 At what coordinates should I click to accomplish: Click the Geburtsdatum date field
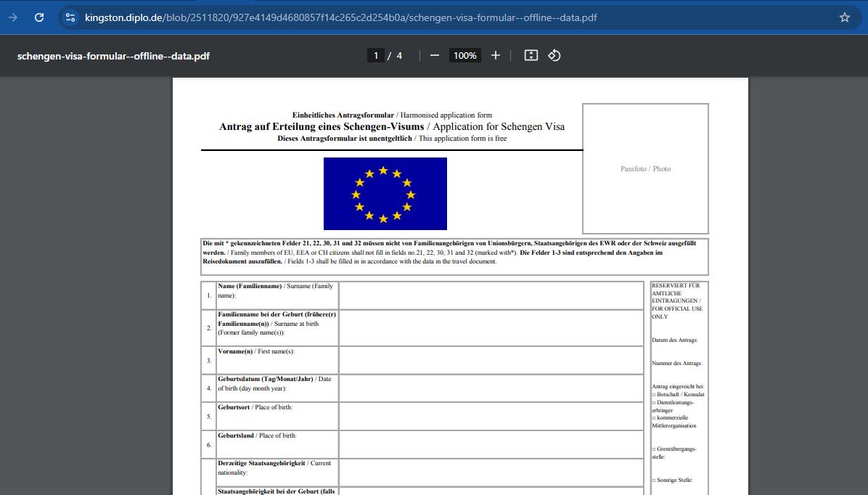tap(491, 387)
